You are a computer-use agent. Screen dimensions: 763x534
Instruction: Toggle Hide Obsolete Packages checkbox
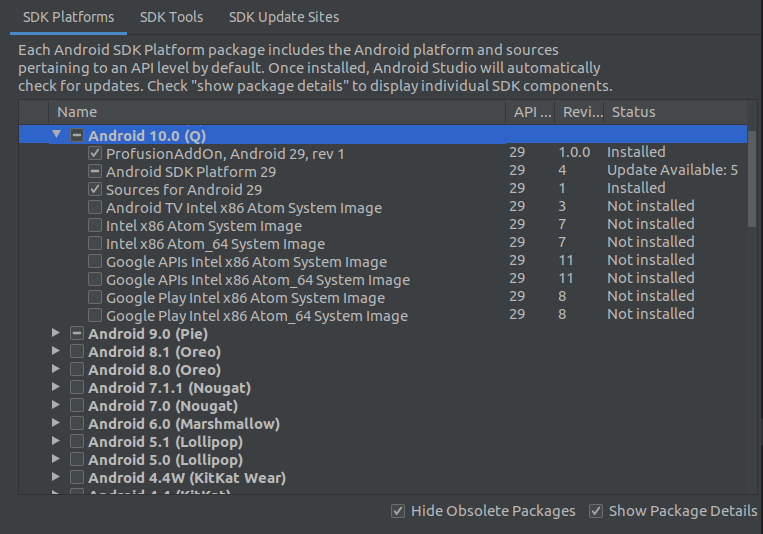click(398, 511)
